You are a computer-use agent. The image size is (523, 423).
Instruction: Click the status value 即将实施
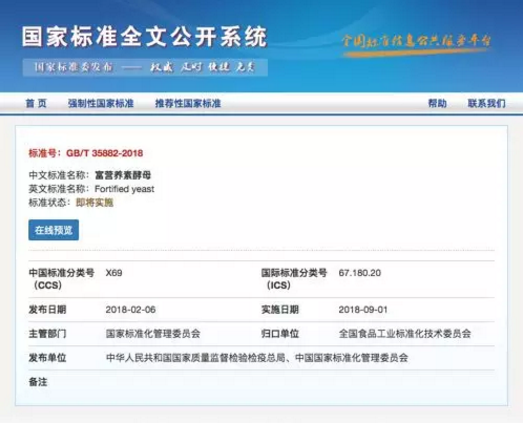[x=95, y=202]
